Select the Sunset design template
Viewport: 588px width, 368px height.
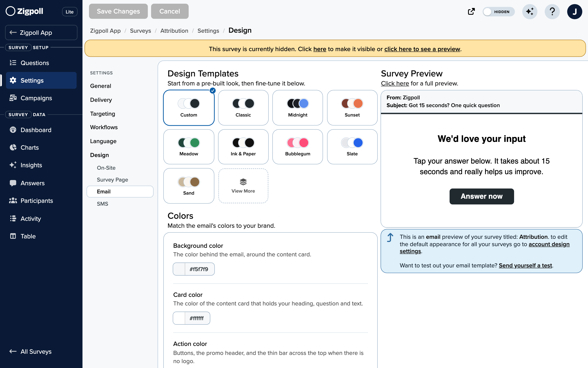point(352,108)
